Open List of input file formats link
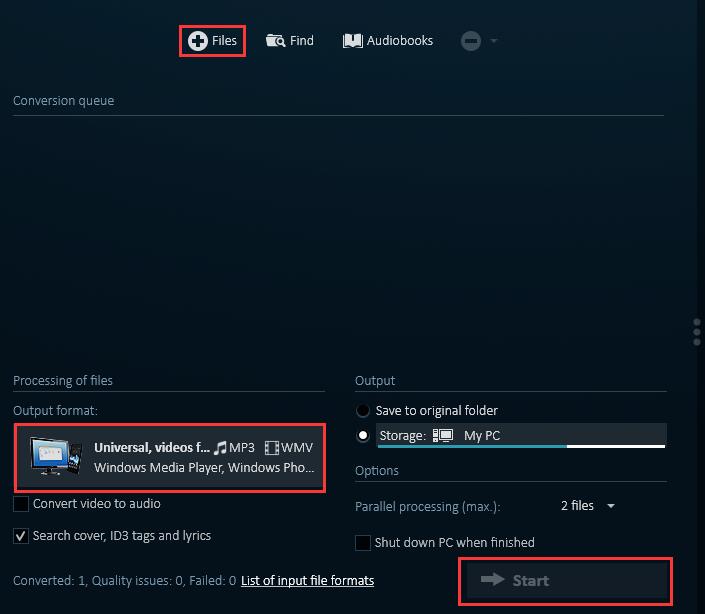 point(308,580)
